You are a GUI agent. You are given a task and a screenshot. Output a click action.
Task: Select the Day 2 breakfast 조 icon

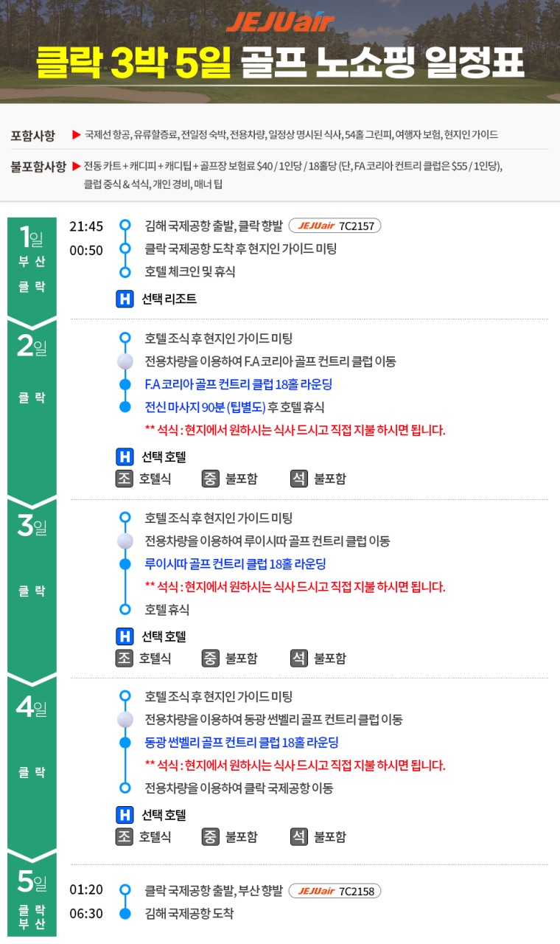[x=125, y=479]
